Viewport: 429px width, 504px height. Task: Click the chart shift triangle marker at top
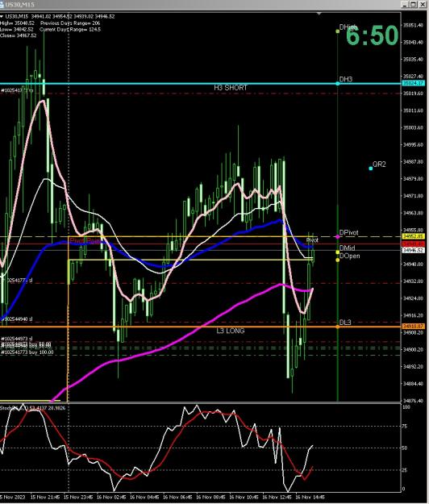pyautogui.click(x=319, y=14)
